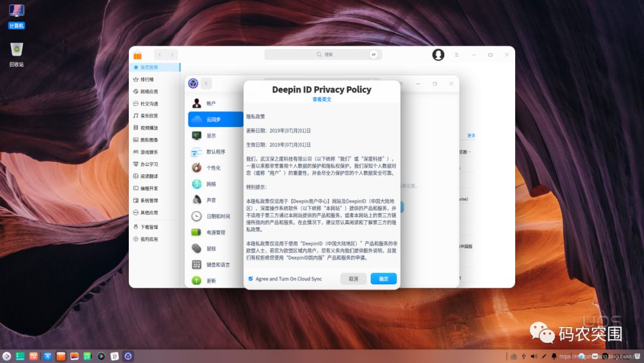Open 游戏娱乐 category in the App Store
This screenshot has width=644, height=363.
(x=155, y=152)
